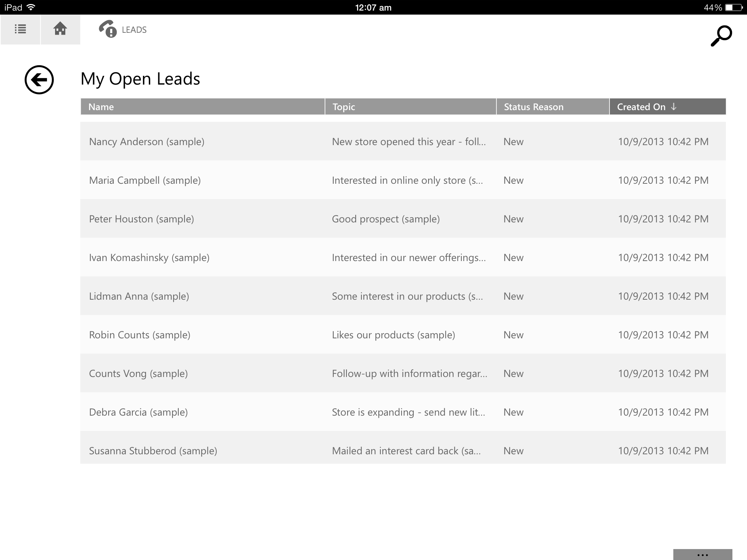The width and height of the screenshot is (747, 560).
Task: Tap the 'Likes our products (sample)' topic
Action: (x=393, y=335)
